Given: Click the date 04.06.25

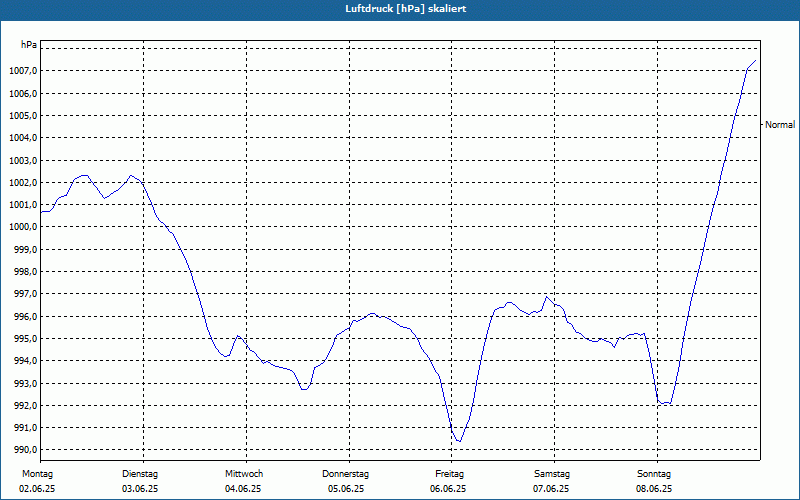Looking at the screenshot, I should click(243, 489).
